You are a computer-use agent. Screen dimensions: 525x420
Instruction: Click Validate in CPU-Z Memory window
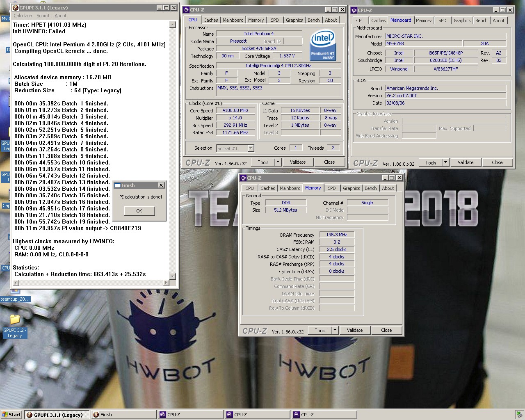(x=355, y=330)
